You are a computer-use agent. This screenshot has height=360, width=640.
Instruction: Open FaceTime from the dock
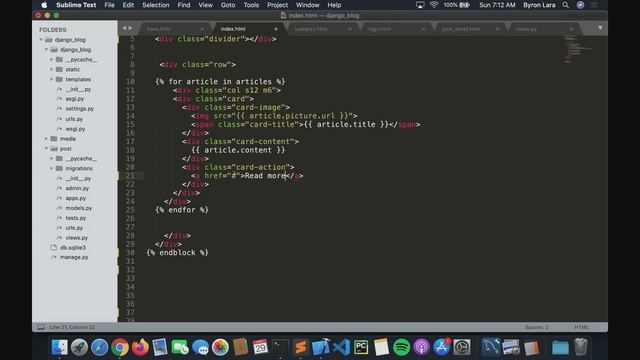point(180,347)
